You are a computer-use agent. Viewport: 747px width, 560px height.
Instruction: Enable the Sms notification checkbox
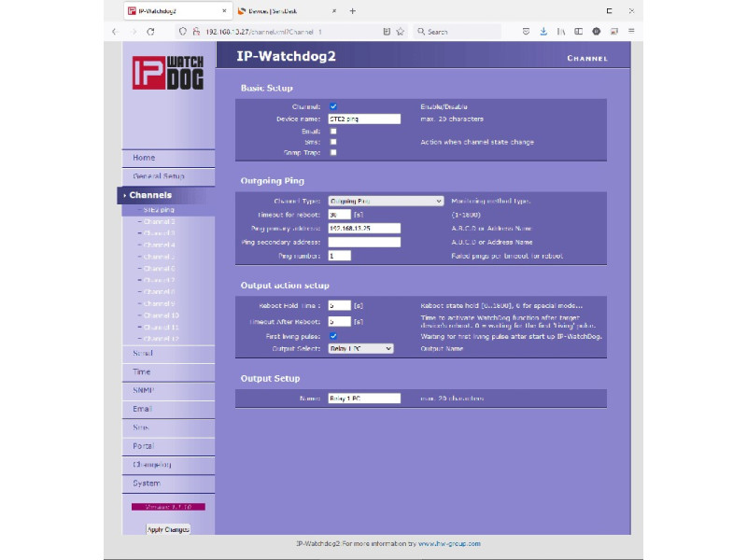(x=333, y=142)
